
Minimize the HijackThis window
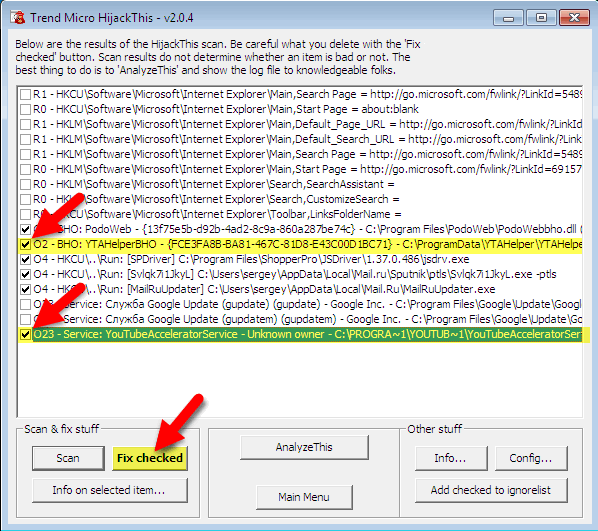point(508,18)
